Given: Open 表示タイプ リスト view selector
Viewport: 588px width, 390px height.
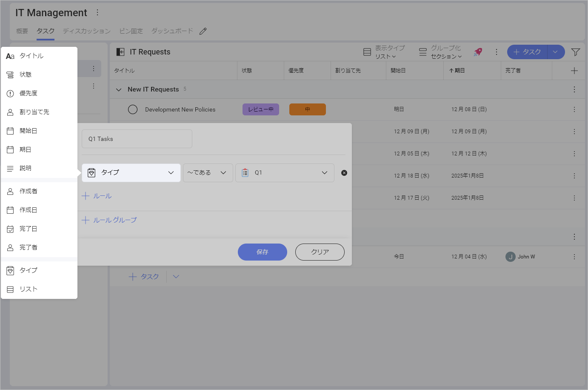Looking at the screenshot, I should point(384,52).
